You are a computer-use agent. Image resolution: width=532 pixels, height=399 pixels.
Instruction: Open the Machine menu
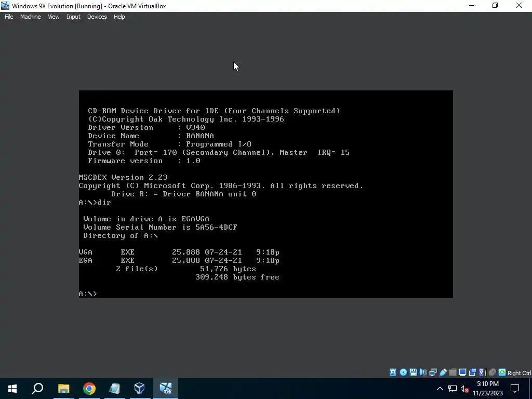31,17
